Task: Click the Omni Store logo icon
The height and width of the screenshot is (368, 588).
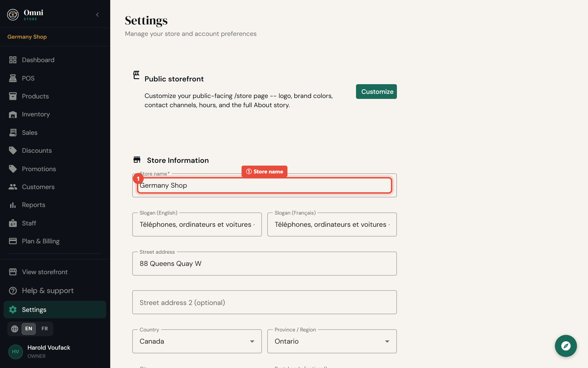Action: click(13, 14)
